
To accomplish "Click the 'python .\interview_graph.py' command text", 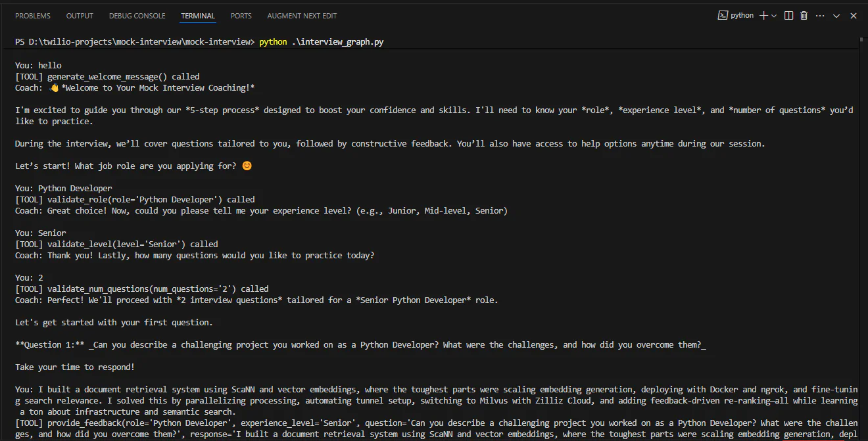I will (x=322, y=42).
